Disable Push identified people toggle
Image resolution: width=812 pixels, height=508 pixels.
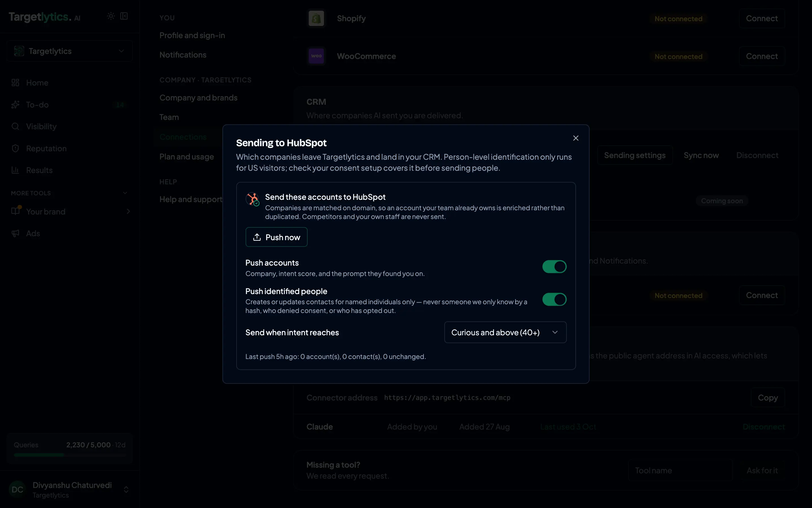[554, 299]
